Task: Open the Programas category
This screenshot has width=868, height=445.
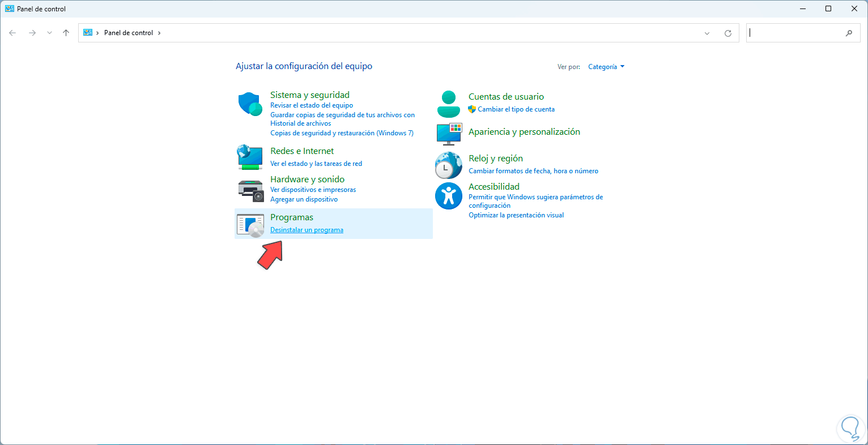Action: tap(292, 217)
